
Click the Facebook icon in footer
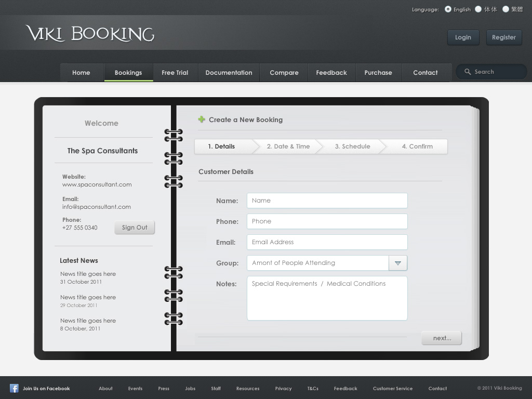tap(15, 388)
